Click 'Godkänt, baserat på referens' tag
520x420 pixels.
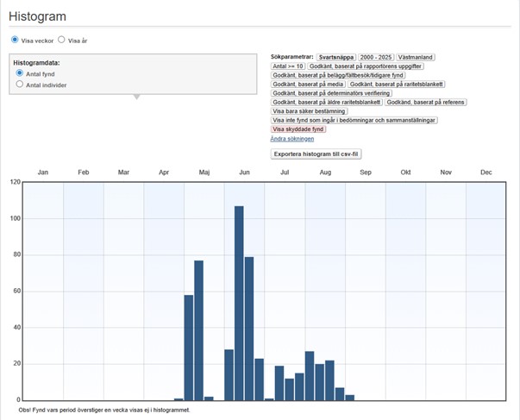(426, 102)
